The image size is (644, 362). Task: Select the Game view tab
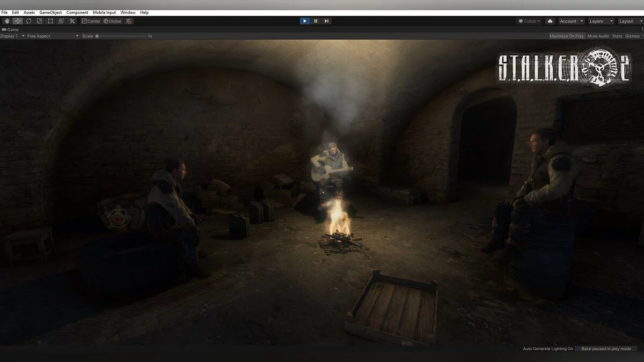[10, 29]
